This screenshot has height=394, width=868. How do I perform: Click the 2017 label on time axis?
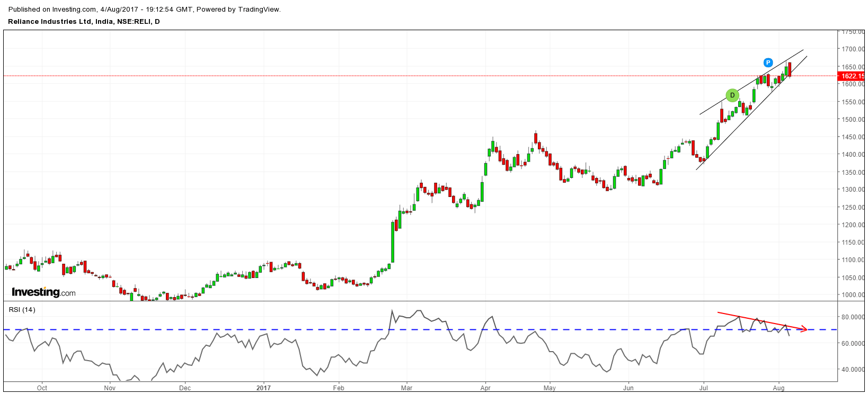[x=263, y=388]
